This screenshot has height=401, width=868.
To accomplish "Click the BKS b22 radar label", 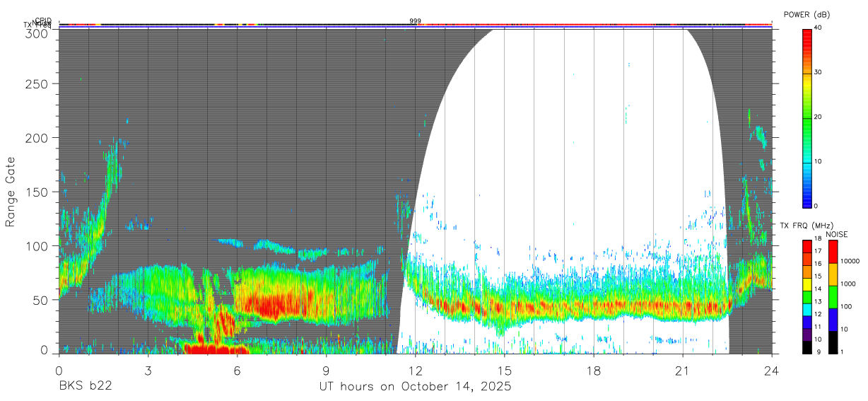I will point(85,387).
